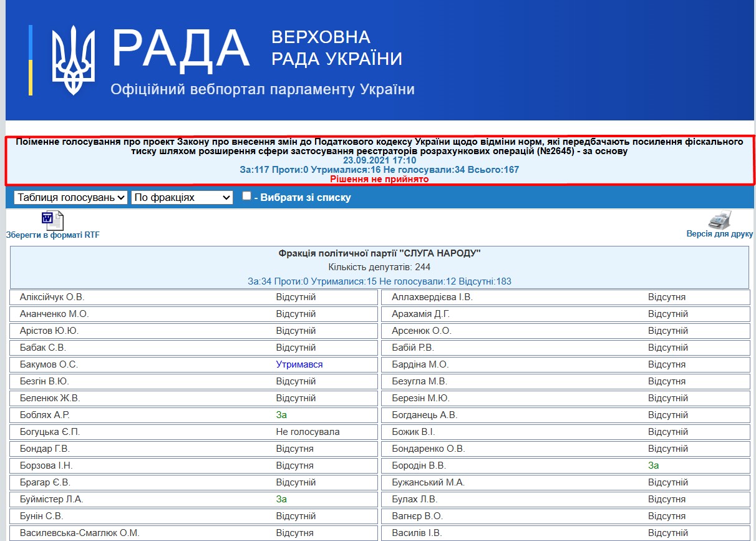This screenshot has width=756, height=541.
Task: Select deputy 'Бондаренко О.В.'
Action: 429,449
